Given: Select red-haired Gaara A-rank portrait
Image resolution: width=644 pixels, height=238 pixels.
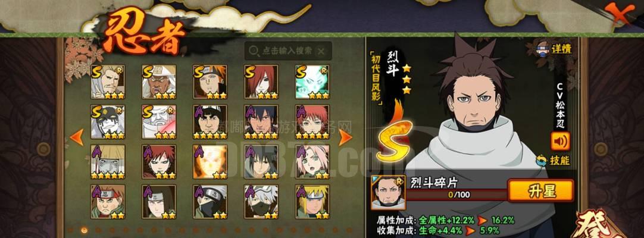Looking at the screenshot, I should [159, 162].
